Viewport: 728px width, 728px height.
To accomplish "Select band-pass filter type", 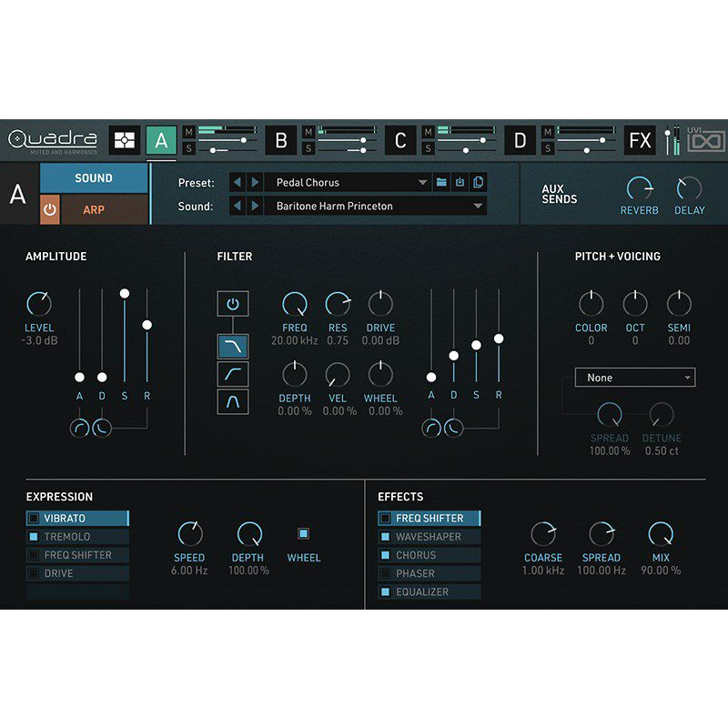I will (x=233, y=401).
